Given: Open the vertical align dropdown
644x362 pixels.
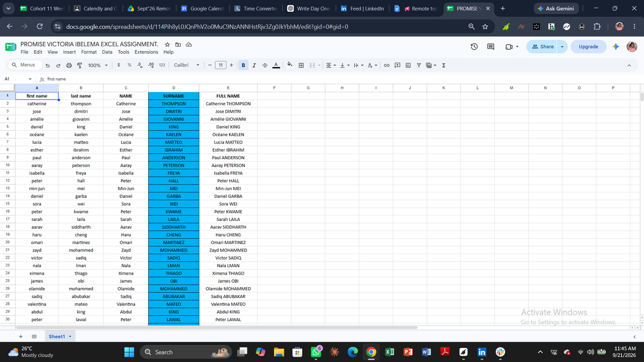Looking at the screenshot, I should [x=344, y=65].
